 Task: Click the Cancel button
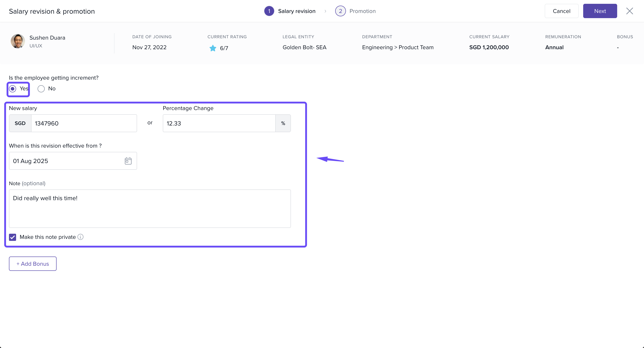561,11
